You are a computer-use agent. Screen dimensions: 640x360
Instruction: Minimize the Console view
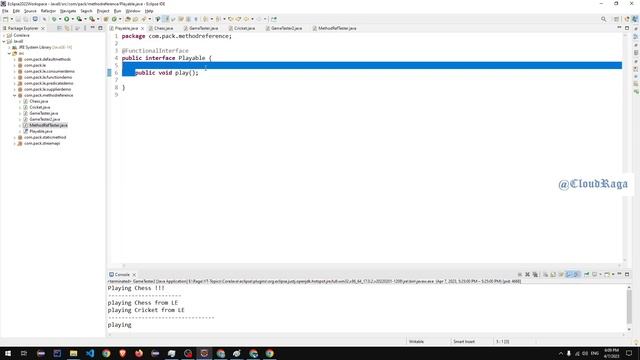[619, 274]
